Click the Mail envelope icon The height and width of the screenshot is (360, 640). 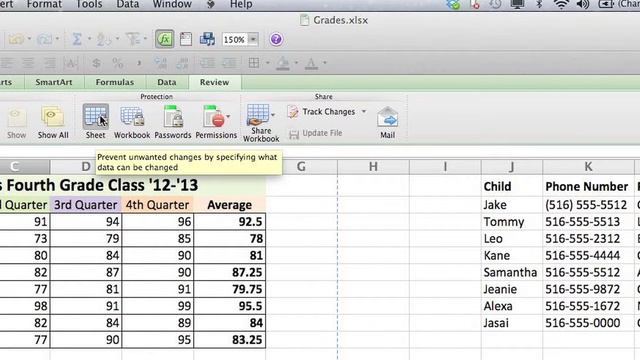(387, 116)
